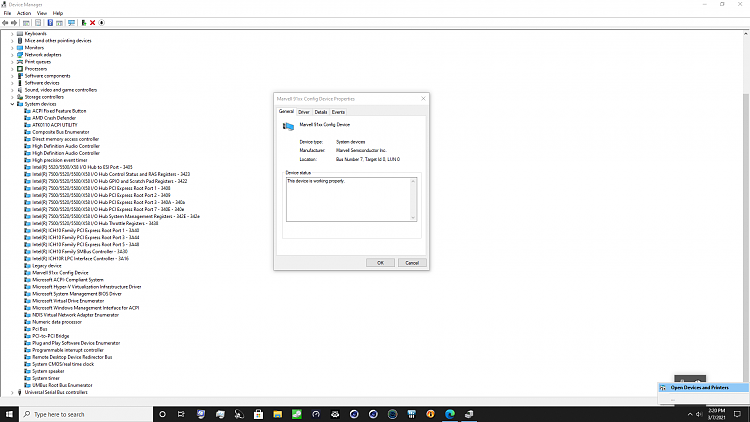Click the toolbar Forward arrow

coord(14,22)
